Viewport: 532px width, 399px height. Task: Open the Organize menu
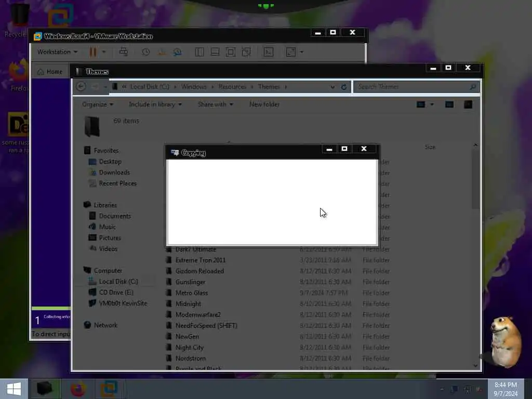97,104
